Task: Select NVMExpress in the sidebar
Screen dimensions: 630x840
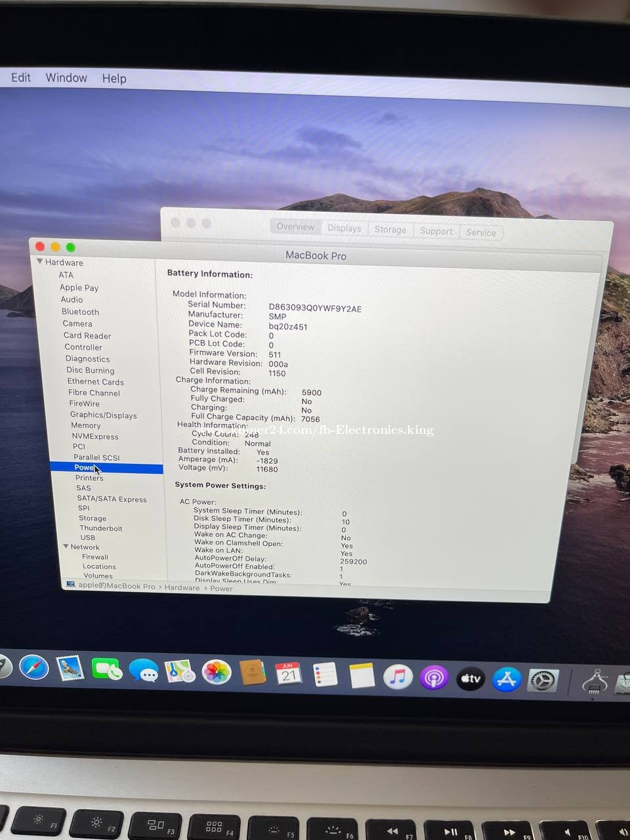Action: pyautogui.click(x=95, y=436)
